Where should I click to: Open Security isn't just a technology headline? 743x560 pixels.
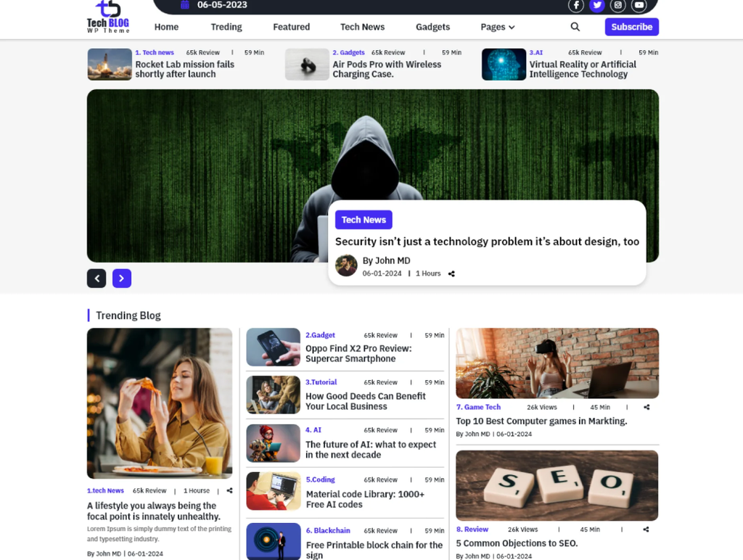pos(487,242)
